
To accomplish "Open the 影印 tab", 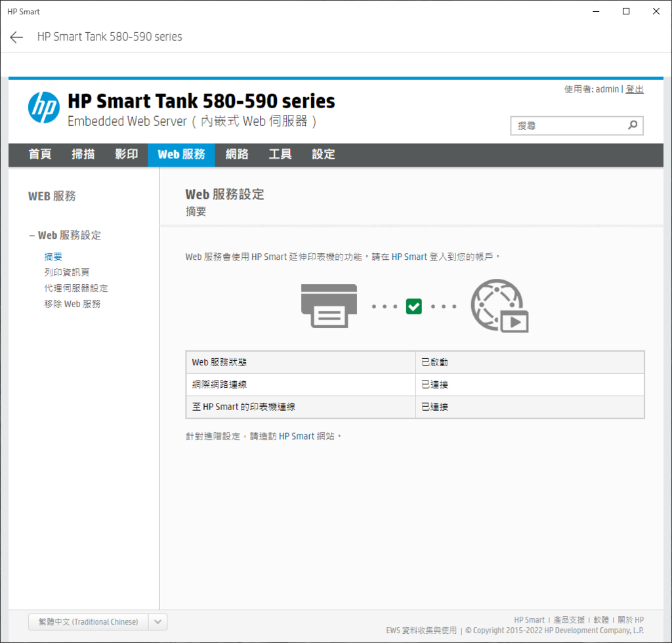I will pyautogui.click(x=127, y=154).
